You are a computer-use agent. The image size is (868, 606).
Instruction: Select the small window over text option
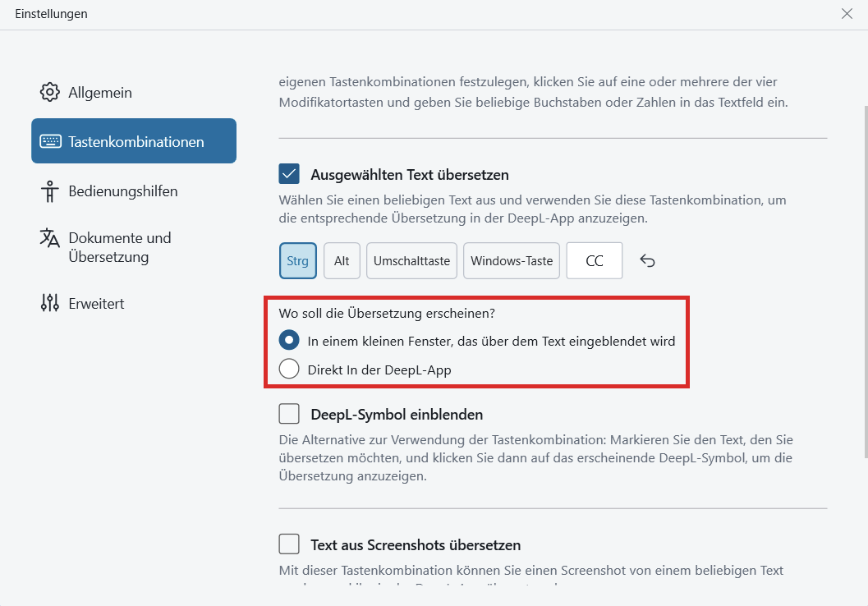pyautogui.click(x=289, y=341)
